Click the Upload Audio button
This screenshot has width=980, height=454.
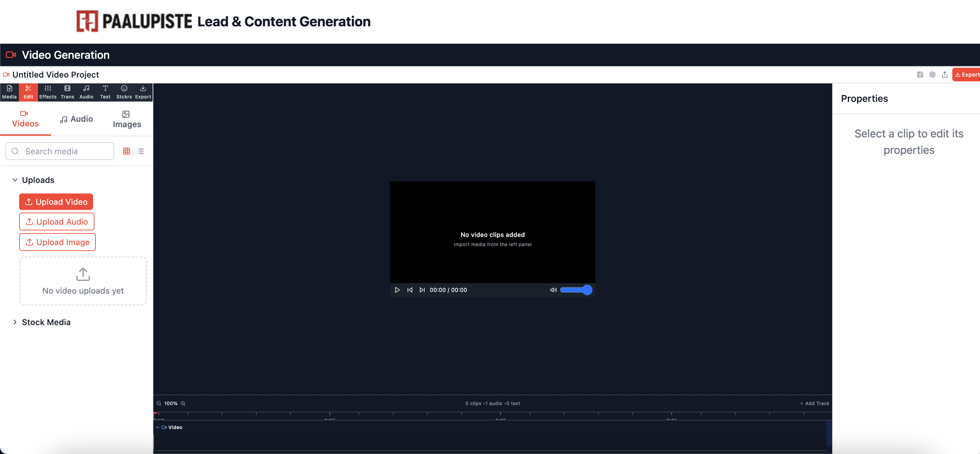click(57, 222)
